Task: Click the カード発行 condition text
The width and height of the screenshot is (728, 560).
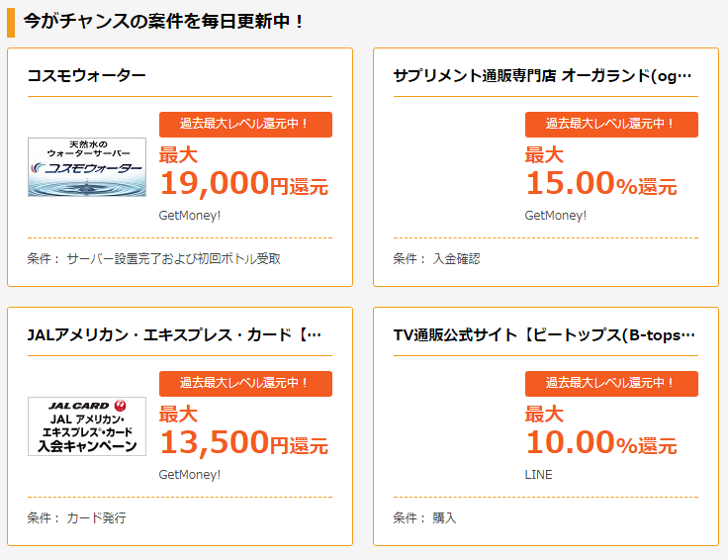Action: point(96,518)
